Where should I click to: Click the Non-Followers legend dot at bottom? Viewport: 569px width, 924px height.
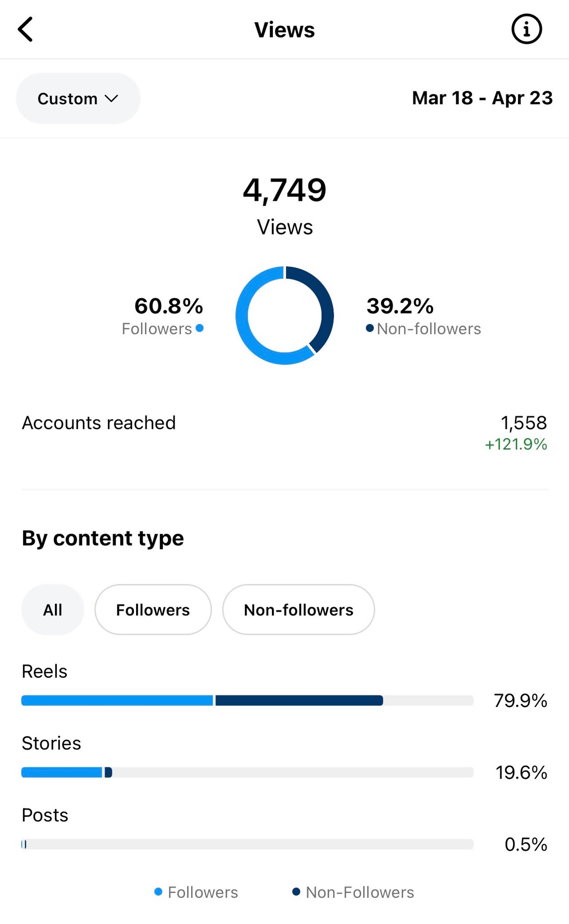tap(296, 892)
